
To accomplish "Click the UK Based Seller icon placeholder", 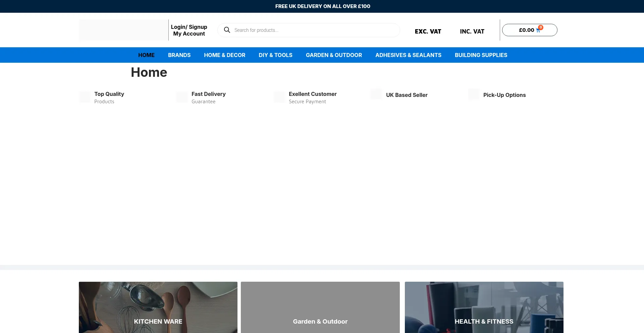I will pyautogui.click(x=377, y=94).
